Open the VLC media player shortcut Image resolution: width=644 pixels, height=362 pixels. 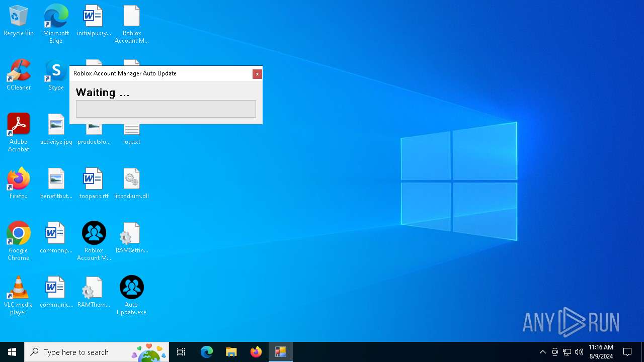coord(19,296)
